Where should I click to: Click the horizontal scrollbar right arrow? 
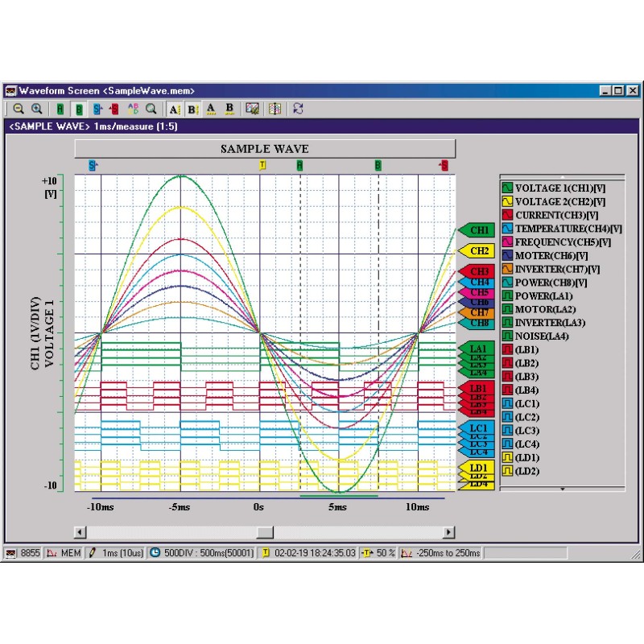pyautogui.click(x=450, y=532)
